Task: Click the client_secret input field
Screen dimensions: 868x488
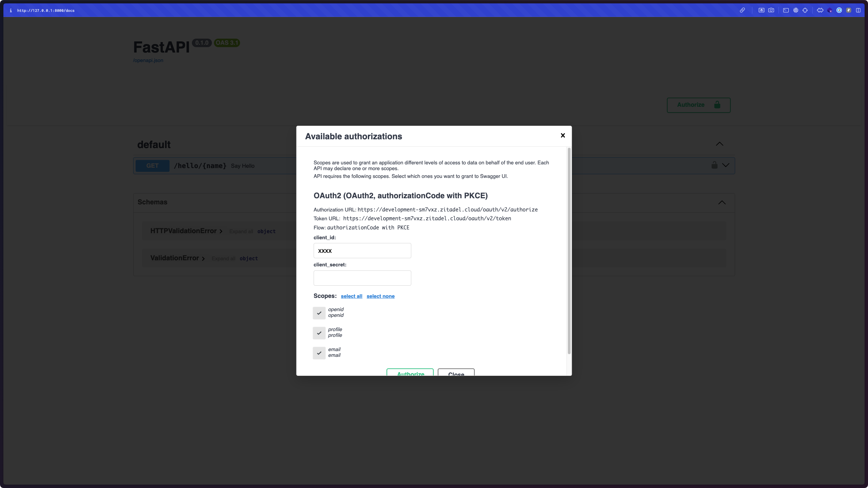Action: [362, 278]
